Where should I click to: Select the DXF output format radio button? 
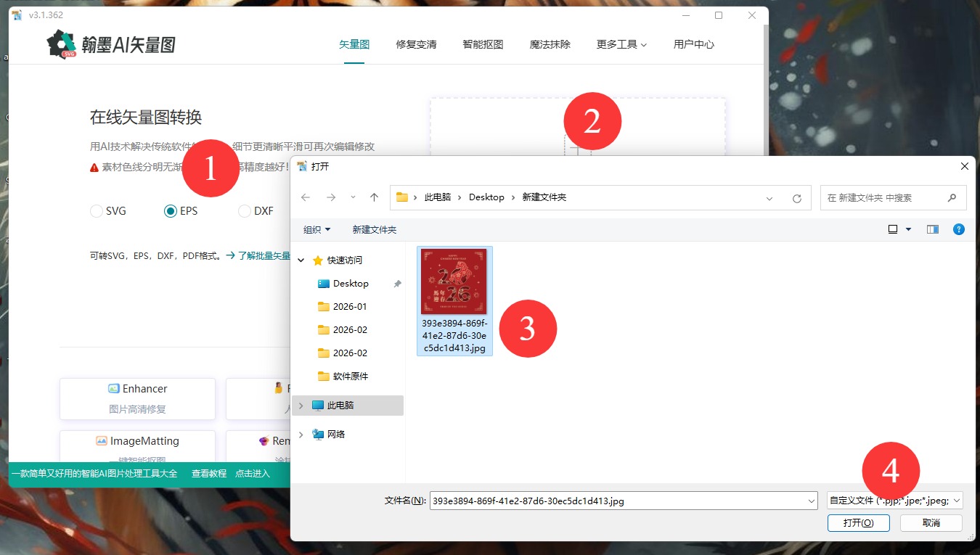244,210
